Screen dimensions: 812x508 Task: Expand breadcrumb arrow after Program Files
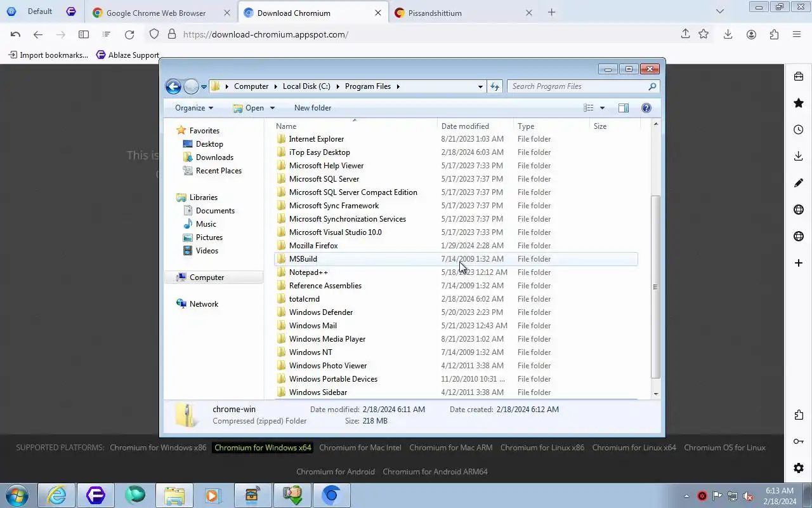click(x=398, y=86)
